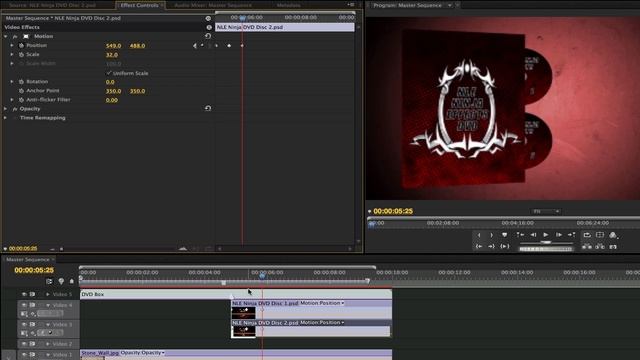Play the Program monitor sequence

[x=546, y=235]
